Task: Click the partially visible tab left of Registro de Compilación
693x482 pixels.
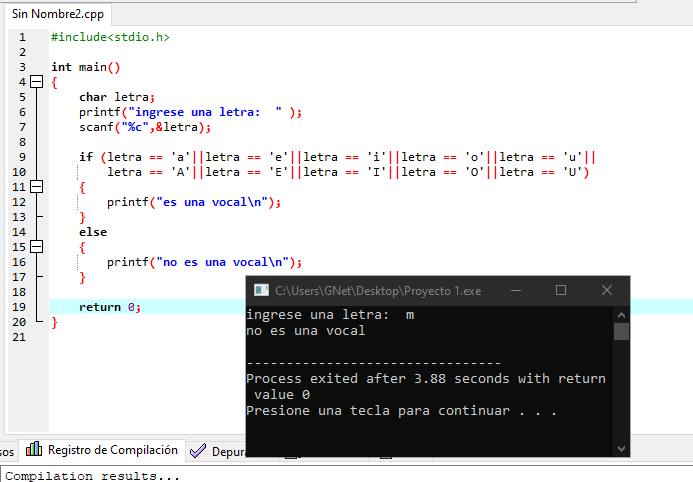Action: pyautogui.click(x=7, y=451)
